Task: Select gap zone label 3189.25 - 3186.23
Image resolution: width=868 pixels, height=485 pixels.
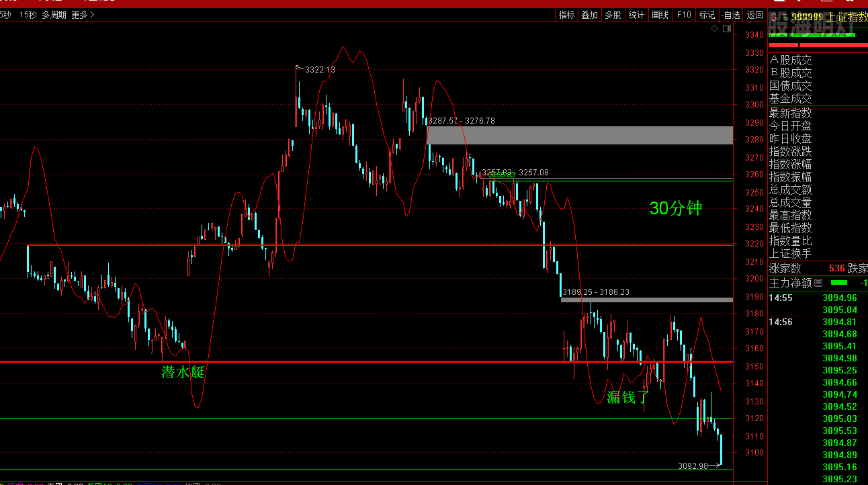Action: pyautogui.click(x=596, y=292)
